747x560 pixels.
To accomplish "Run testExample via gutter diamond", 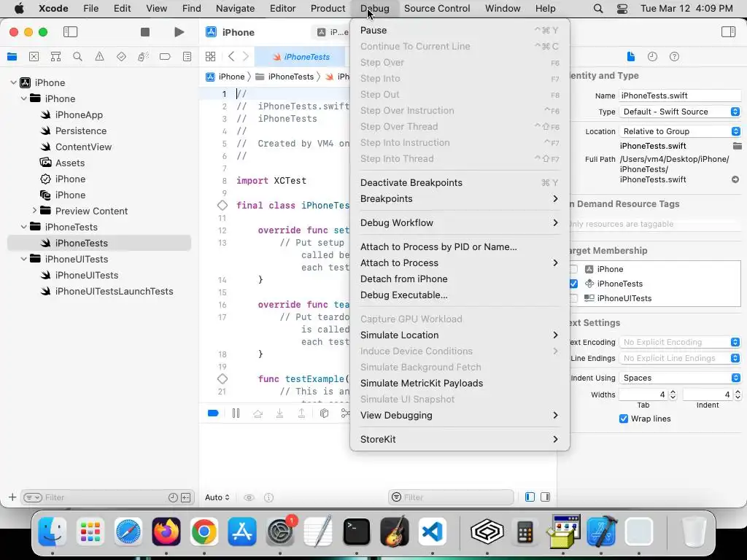I will (222, 379).
